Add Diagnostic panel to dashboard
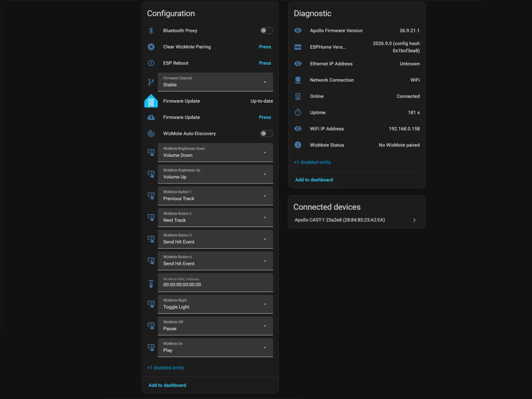Image resolution: width=532 pixels, height=399 pixels. [314, 180]
